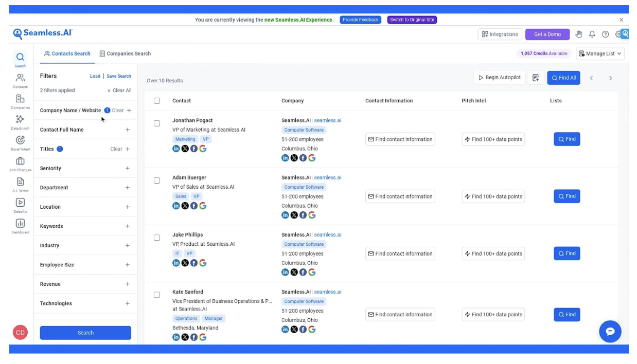The width and height of the screenshot is (637, 364).
Task: Click Provide Feedback button
Action: click(360, 20)
